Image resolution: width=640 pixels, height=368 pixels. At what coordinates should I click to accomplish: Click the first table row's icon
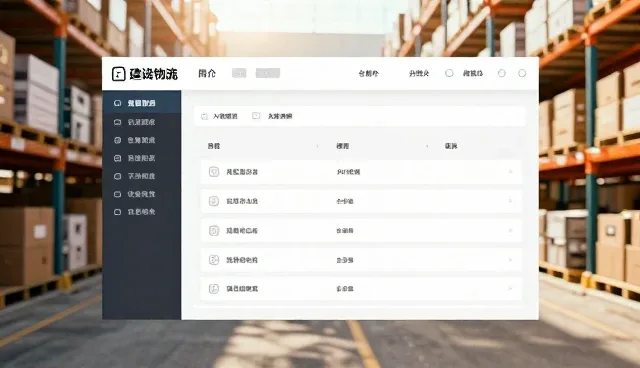click(x=214, y=172)
